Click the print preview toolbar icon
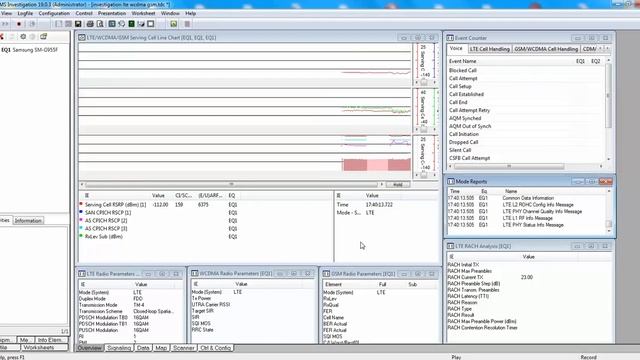640x360 pixels. [x=100, y=24]
